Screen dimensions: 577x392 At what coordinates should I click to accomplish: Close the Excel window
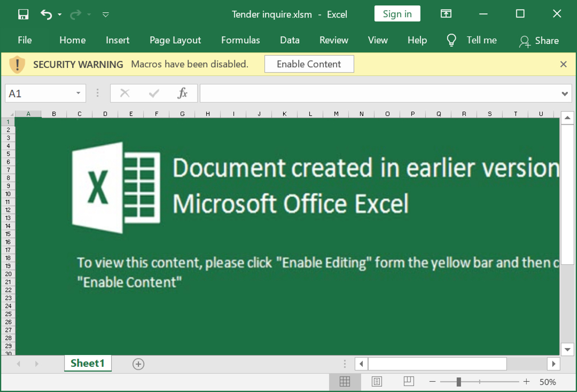coord(557,14)
